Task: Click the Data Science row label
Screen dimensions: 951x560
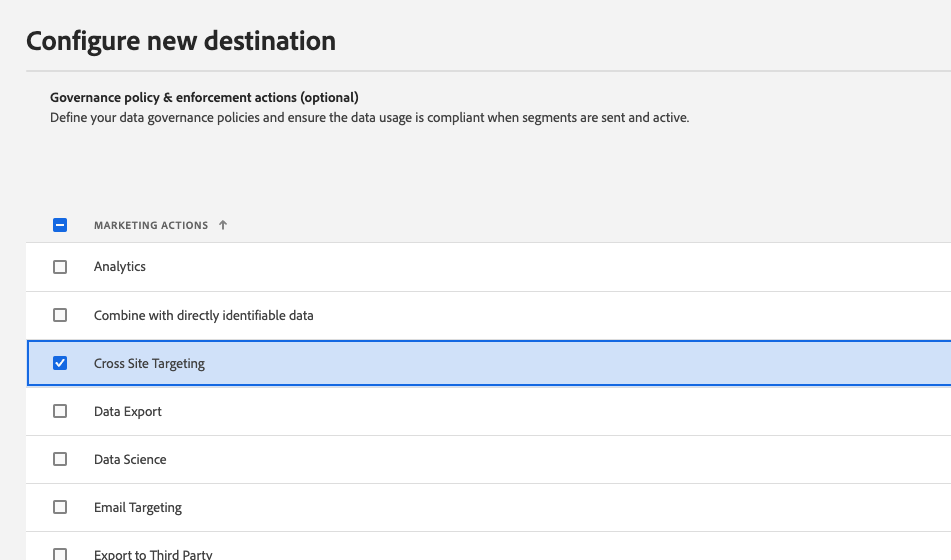Action: point(130,459)
